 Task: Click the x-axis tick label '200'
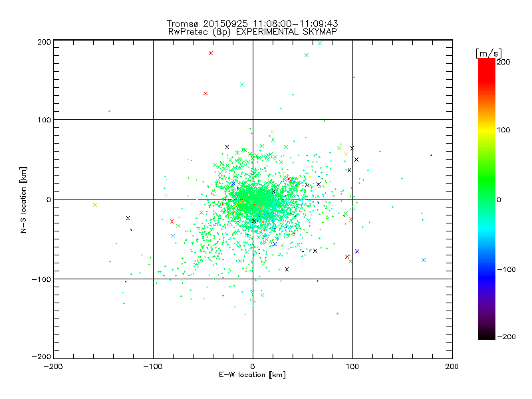click(x=452, y=366)
